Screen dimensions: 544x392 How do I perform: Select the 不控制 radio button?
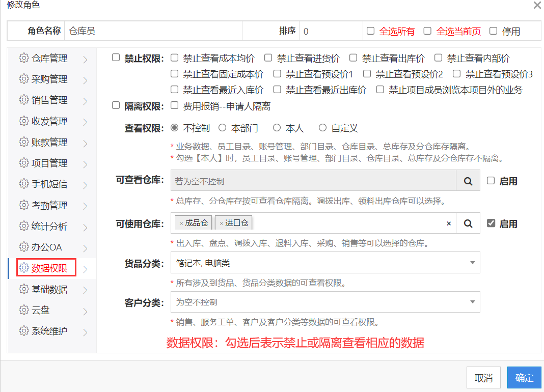click(175, 128)
